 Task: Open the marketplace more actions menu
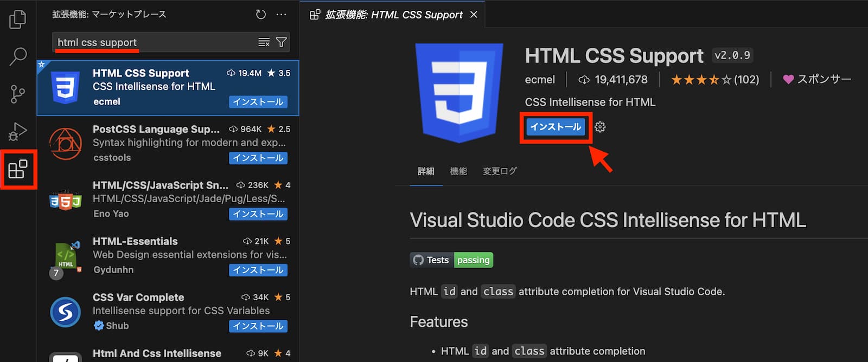pyautogui.click(x=281, y=15)
